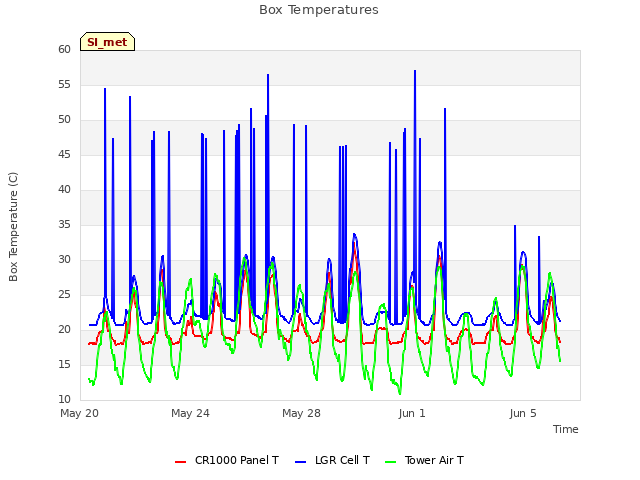Viewport: 640px width, 480px height.
Task: Toggle the Tower Air T legend entry
Action: (424, 460)
